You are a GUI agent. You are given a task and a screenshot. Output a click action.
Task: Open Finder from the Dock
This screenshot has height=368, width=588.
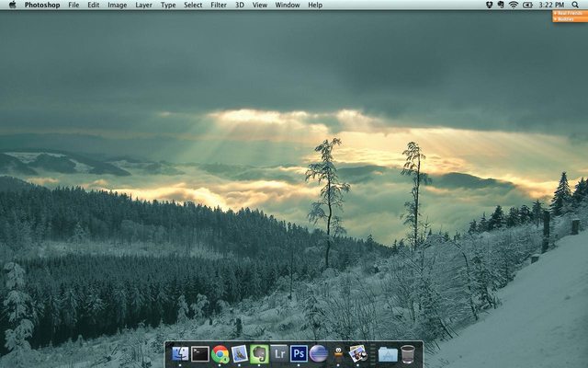(180, 353)
